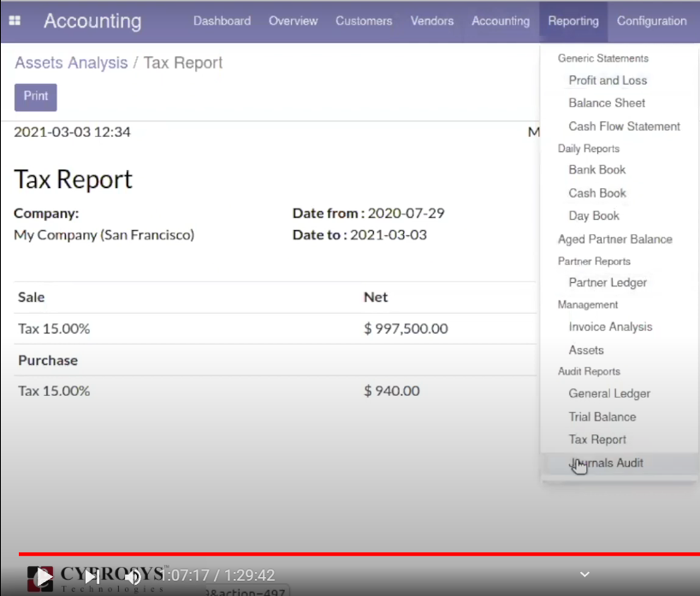700x596 pixels.
Task: Open the Vendors menu
Action: 431,21
